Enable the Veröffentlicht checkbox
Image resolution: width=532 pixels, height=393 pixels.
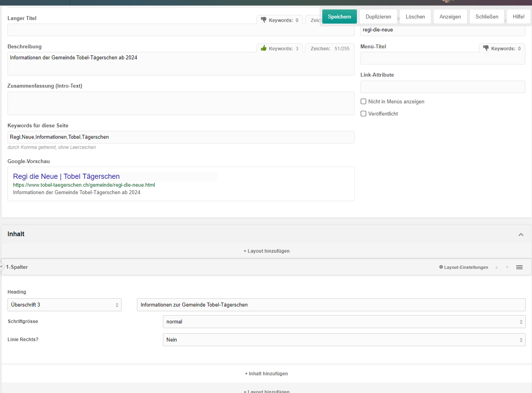click(x=364, y=114)
